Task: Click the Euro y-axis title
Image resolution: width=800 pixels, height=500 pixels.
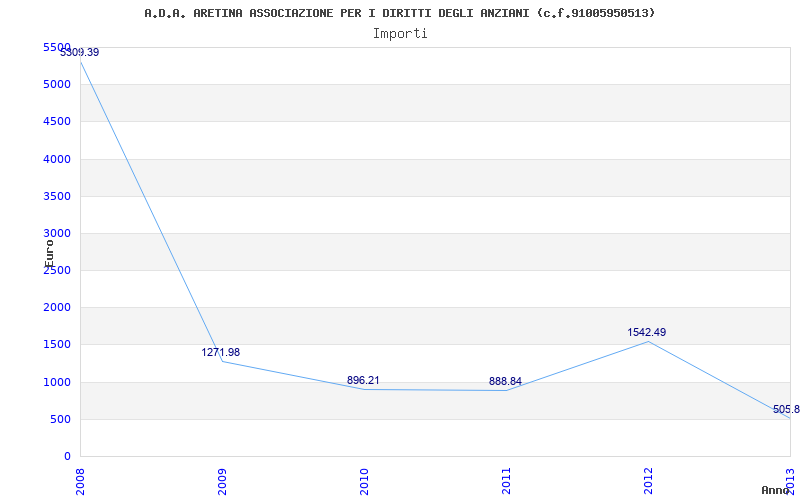Action: click(48, 254)
